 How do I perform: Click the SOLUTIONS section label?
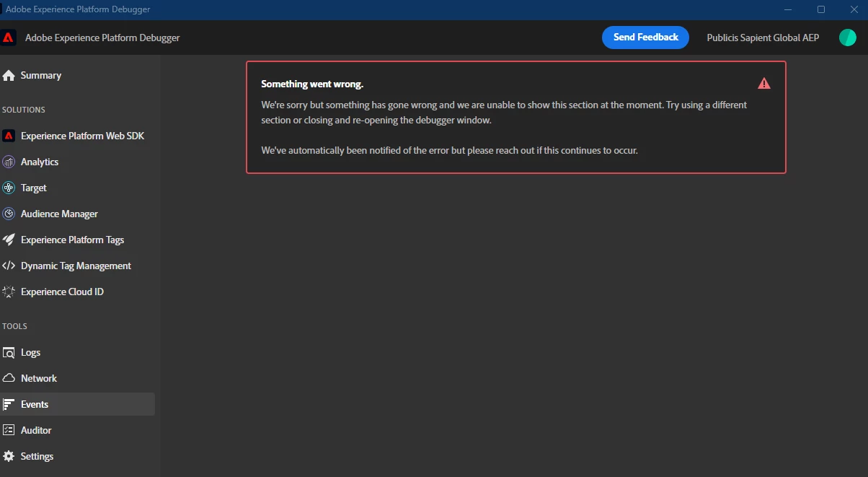[x=24, y=110]
